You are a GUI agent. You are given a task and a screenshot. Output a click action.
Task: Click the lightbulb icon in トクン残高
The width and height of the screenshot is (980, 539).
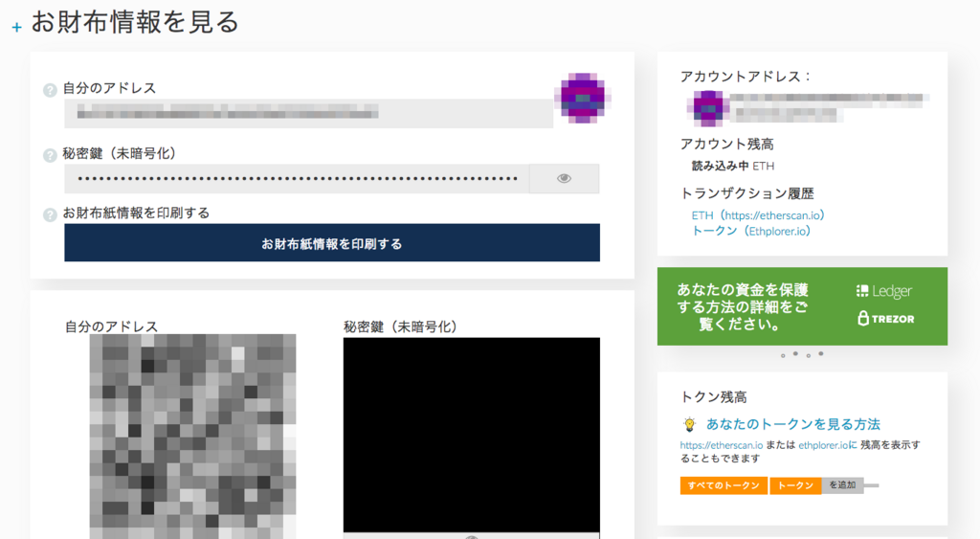689,424
